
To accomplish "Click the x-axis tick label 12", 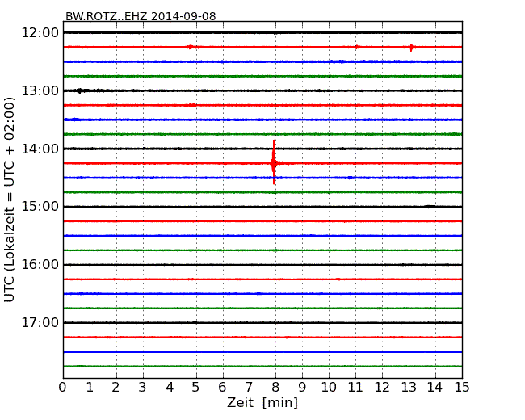I will point(382,388).
